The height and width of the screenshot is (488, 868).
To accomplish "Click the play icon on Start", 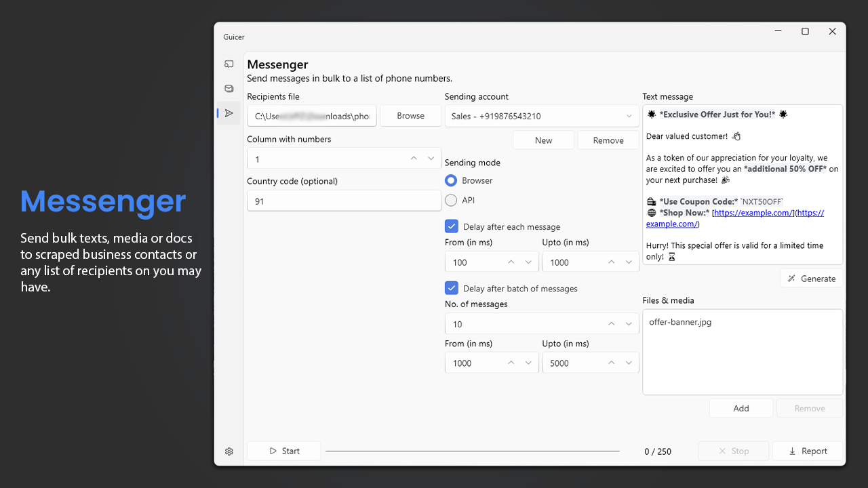I will coord(273,451).
